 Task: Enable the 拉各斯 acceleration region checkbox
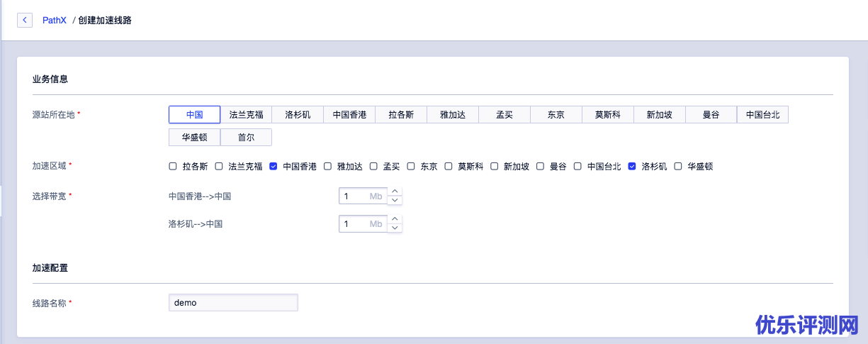[x=173, y=167]
